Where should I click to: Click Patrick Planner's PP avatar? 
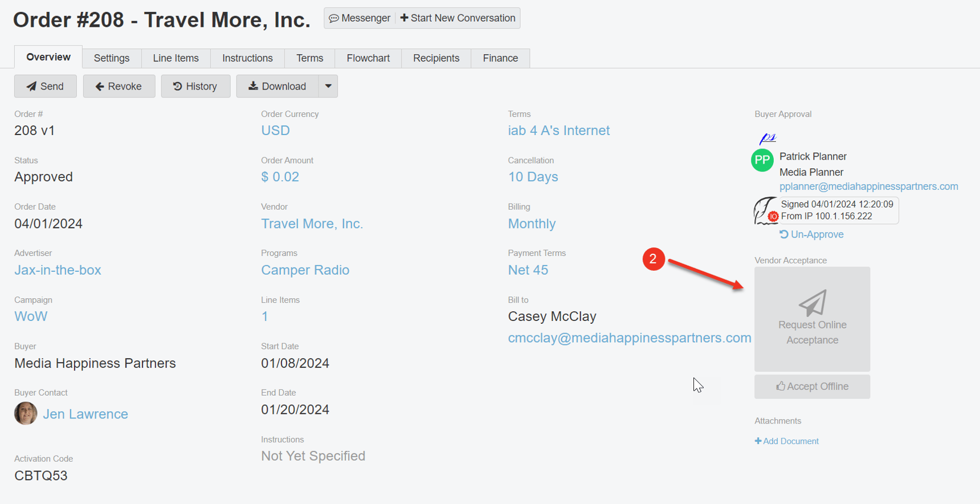[762, 160]
